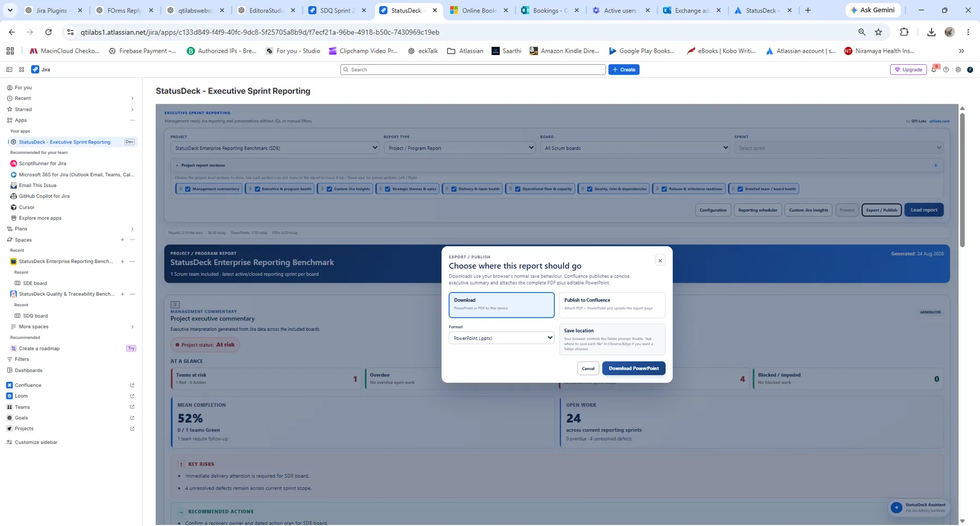This screenshot has height=526, width=980.
Task: Open the Project dropdown selector
Action: (275, 148)
